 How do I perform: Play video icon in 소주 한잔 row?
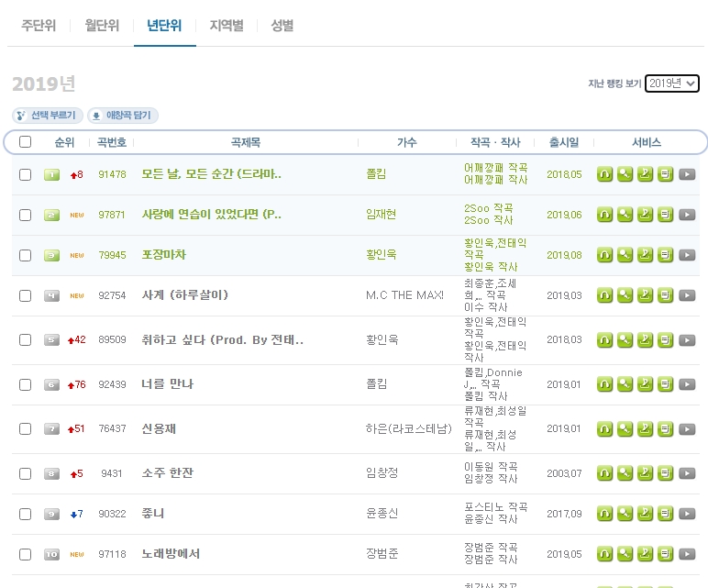pos(687,472)
